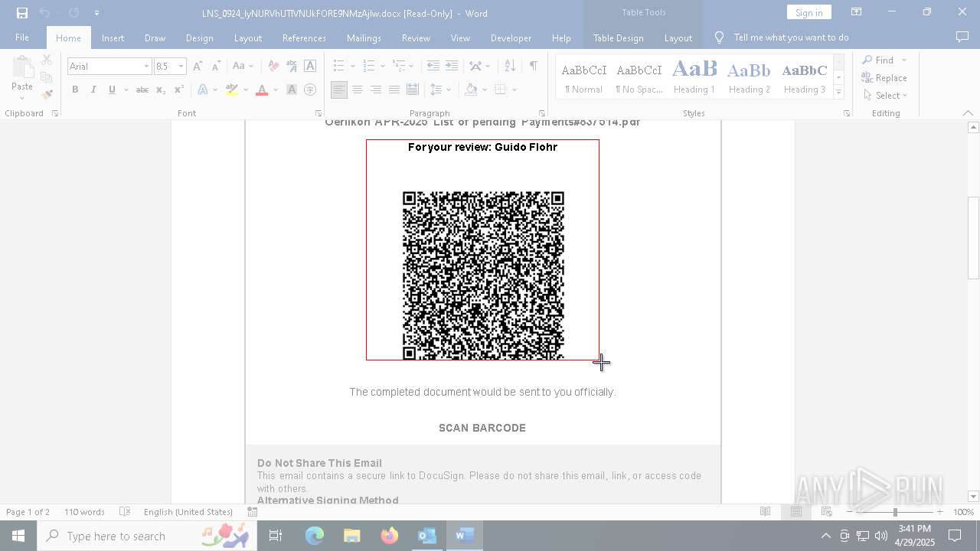Viewport: 980px width, 551px height.
Task: Switch to the Layout tab next to Design
Action: pyautogui.click(x=248, y=37)
